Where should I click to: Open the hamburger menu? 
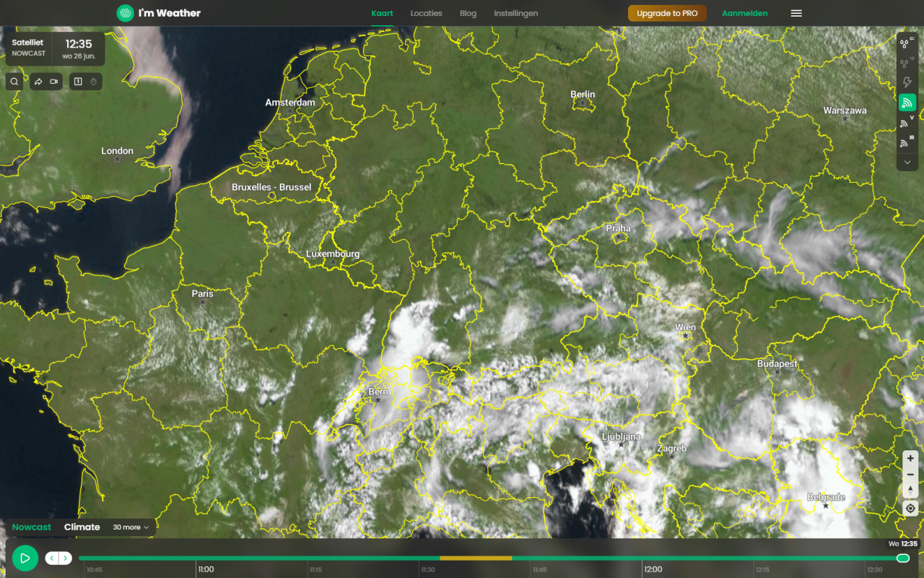[796, 13]
